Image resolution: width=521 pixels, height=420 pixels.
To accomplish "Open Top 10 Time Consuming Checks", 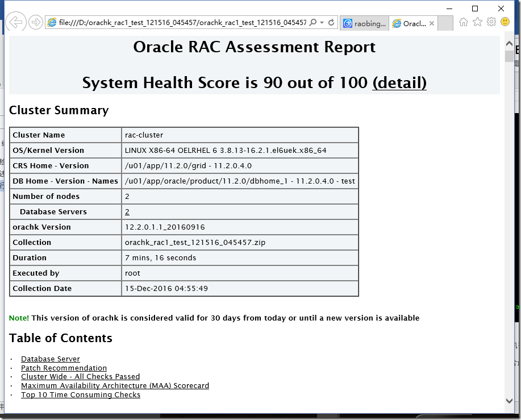I will 80,394.
